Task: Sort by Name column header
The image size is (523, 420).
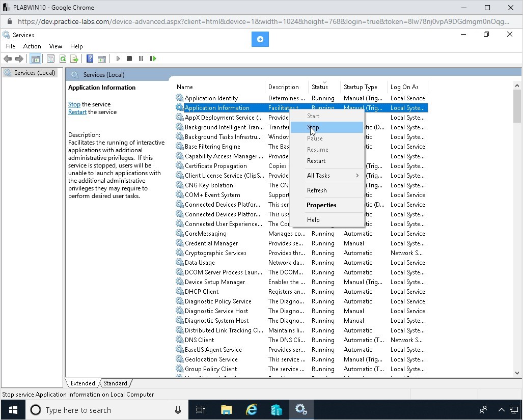Action: [220, 87]
